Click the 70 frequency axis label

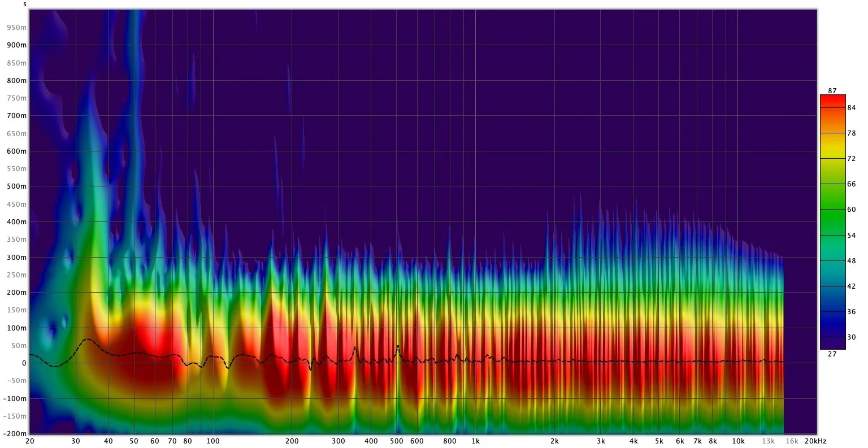[x=172, y=441]
